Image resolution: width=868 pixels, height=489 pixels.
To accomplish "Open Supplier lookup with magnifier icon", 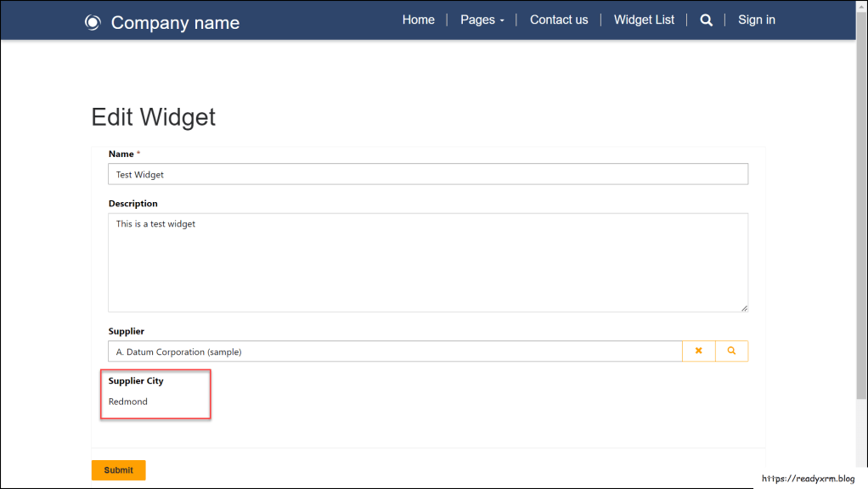I will coord(731,351).
